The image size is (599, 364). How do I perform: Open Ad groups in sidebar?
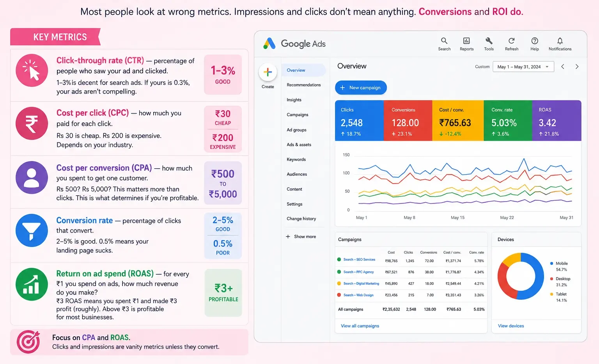click(296, 130)
